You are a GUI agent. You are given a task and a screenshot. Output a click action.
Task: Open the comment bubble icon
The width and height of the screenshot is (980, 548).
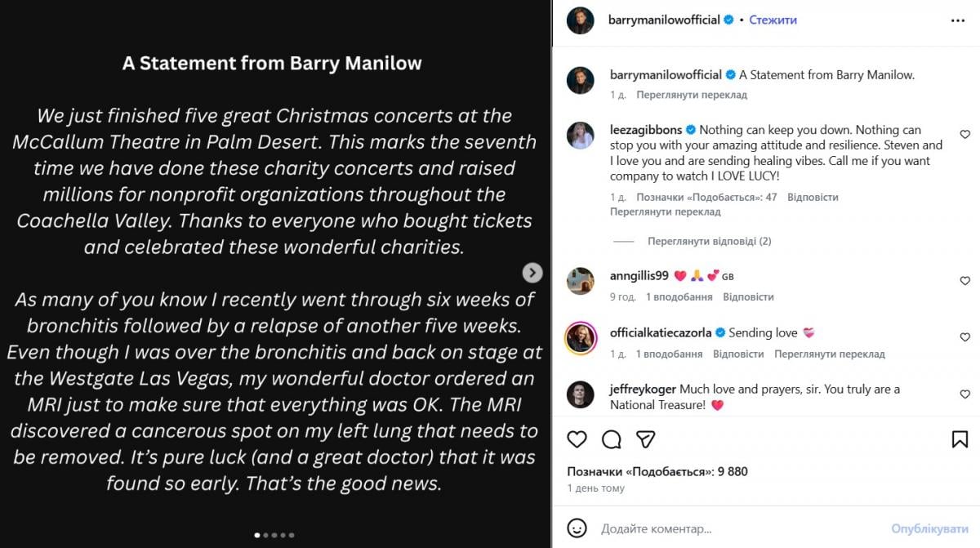click(x=611, y=439)
